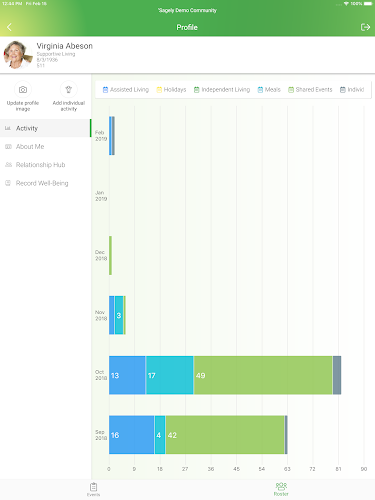The image size is (375, 500).
Task: Toggle Meals legend filter
Action: pyautogui.click(x=269, y=90)
